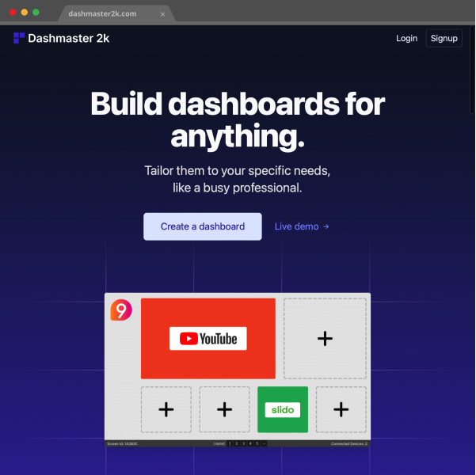476x475 pixels.
Task: Open the YouTube tile in the dashboard preview
Action: point(208,338)
